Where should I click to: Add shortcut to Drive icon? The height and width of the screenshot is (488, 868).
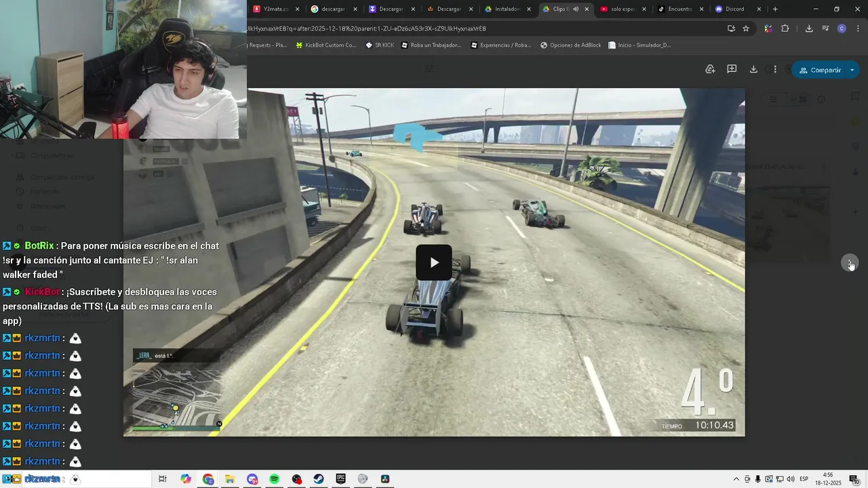pos(710,69)
